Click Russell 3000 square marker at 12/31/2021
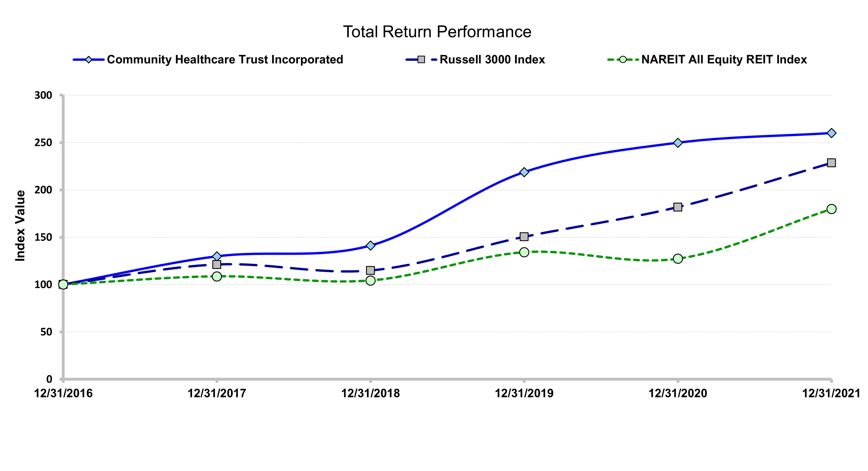The height and width of the screenshot is (471, 868). click(831, 163)
